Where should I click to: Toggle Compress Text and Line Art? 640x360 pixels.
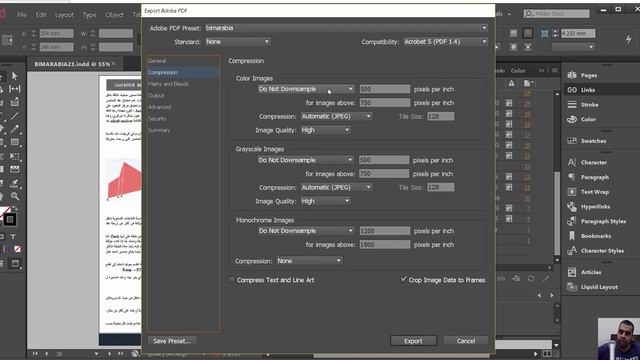coord(232,280)
